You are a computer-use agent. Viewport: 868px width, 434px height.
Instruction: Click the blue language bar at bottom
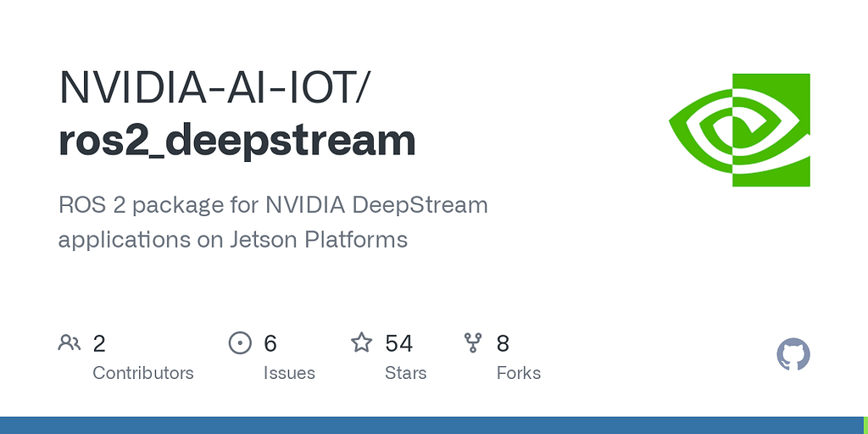tap(431, 426)
